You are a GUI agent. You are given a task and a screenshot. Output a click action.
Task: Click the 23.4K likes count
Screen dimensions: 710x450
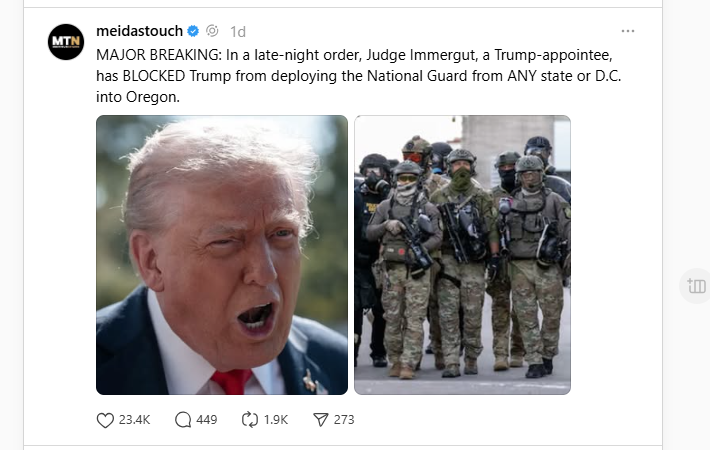[x=134, y=420]
